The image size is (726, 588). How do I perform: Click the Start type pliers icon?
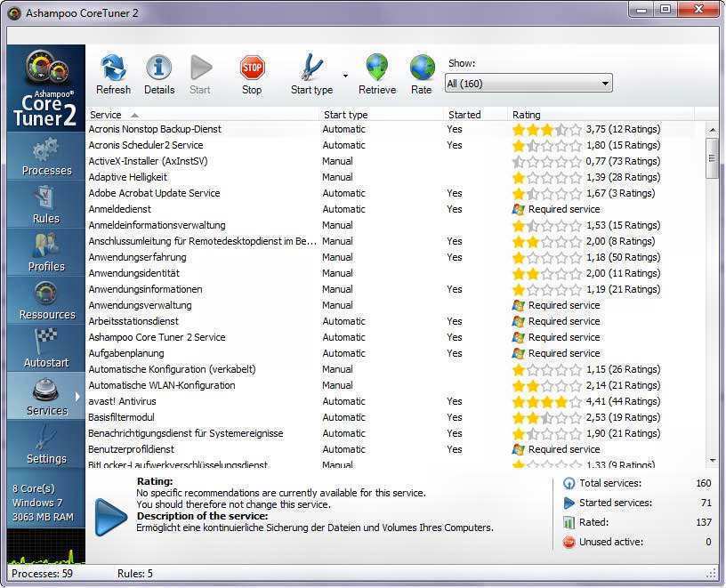(x=311, y=68)
